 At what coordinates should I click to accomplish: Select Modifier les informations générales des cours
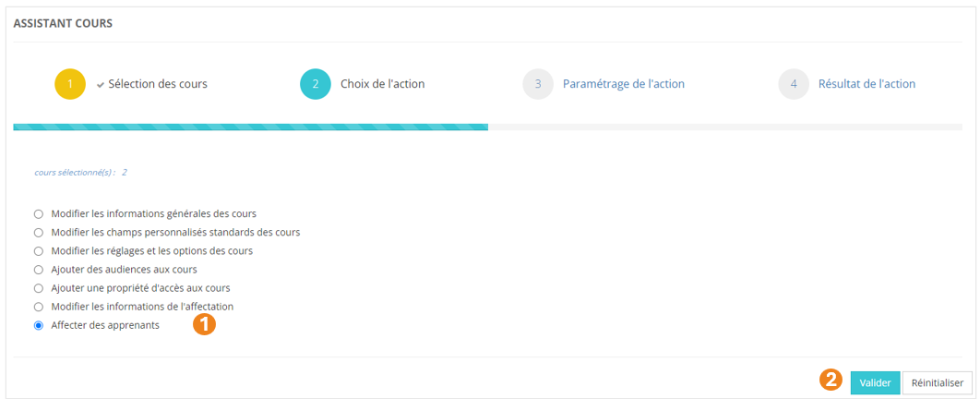39,213
